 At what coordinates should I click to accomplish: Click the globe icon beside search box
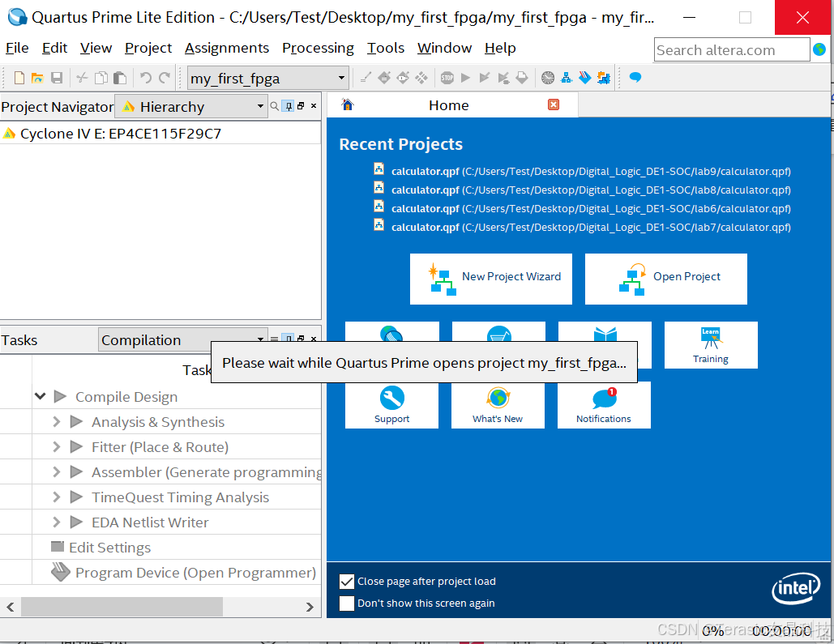(x=819, y=49)
